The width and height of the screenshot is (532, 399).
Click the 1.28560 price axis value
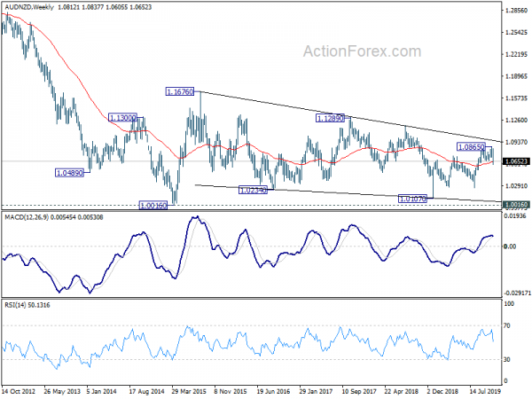coord(516,11)
